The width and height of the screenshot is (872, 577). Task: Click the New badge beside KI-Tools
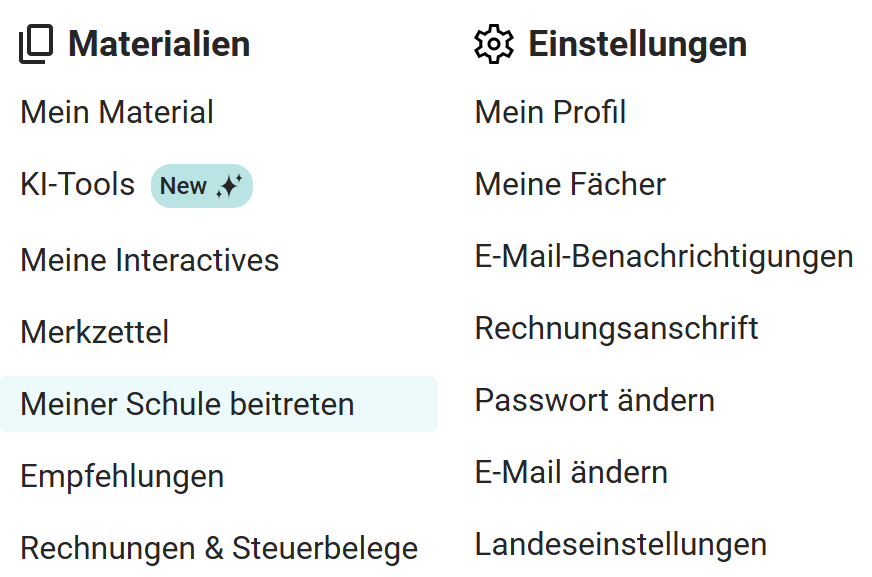pyautogui.click(x=201, y=186)
